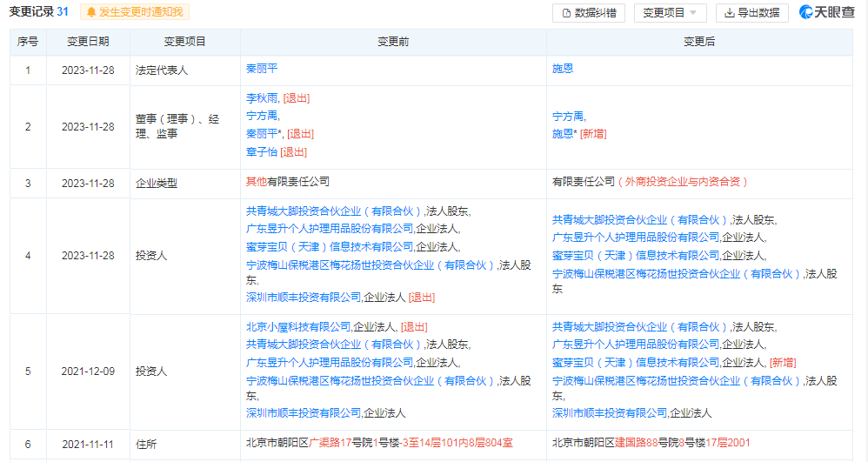Screen dimensions: 868x462
Task: Open the 变更项目 dropdown filter
Action: [x=671, y=13]
